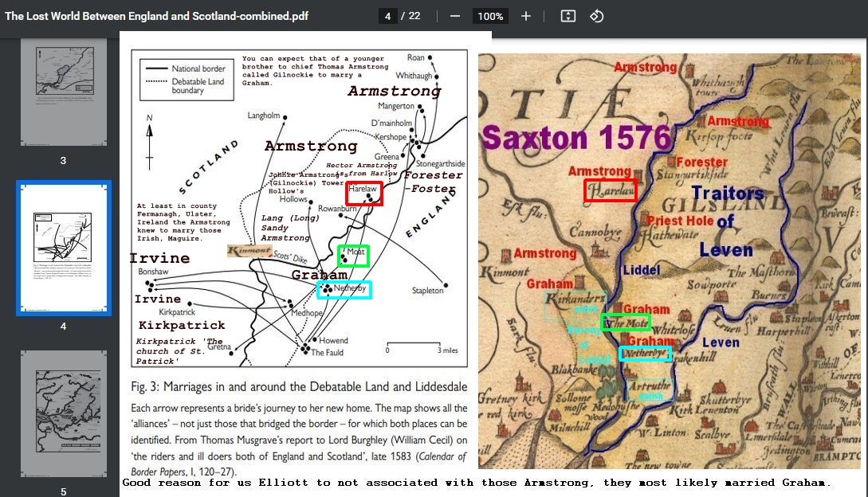Image resolution: width=868 pixels, height=497 pixels.
Task: Click the 100% zoom level field
Action: 490,16
